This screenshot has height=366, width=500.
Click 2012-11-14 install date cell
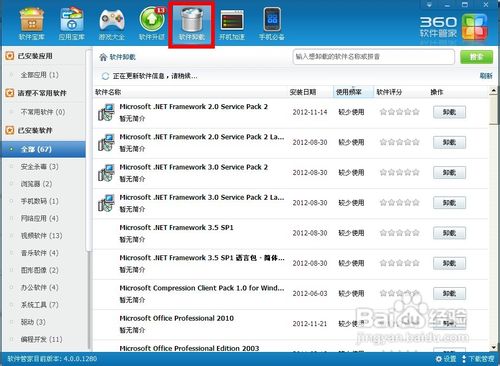point(310,112)
